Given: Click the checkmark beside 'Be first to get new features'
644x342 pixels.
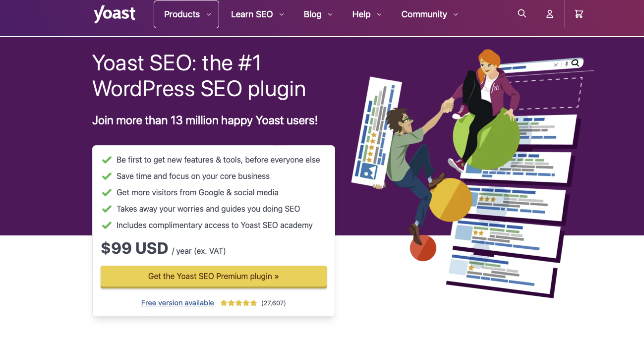Looking at the screenshot, I should pyautogui.click(x=107, y=160).
